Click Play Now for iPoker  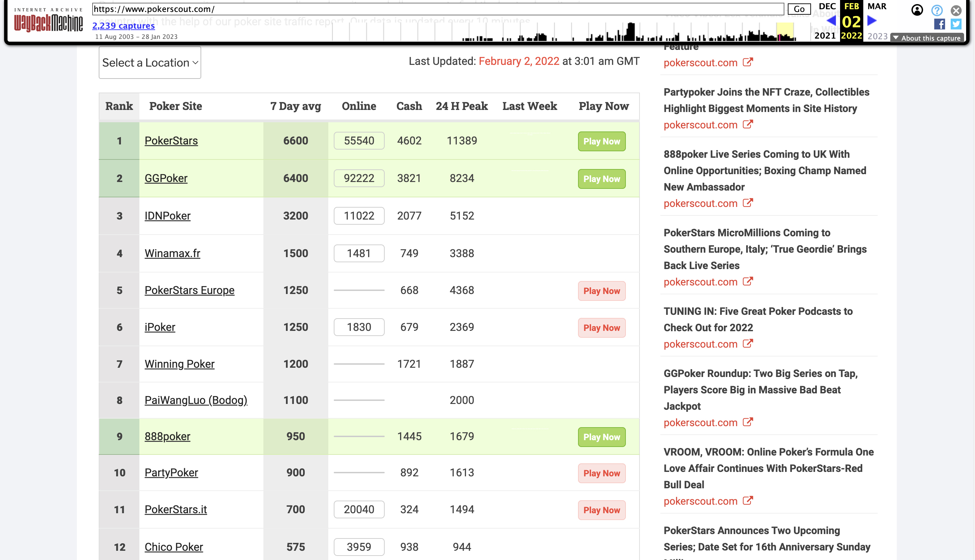pyautogui.click(x=601, y=328)
